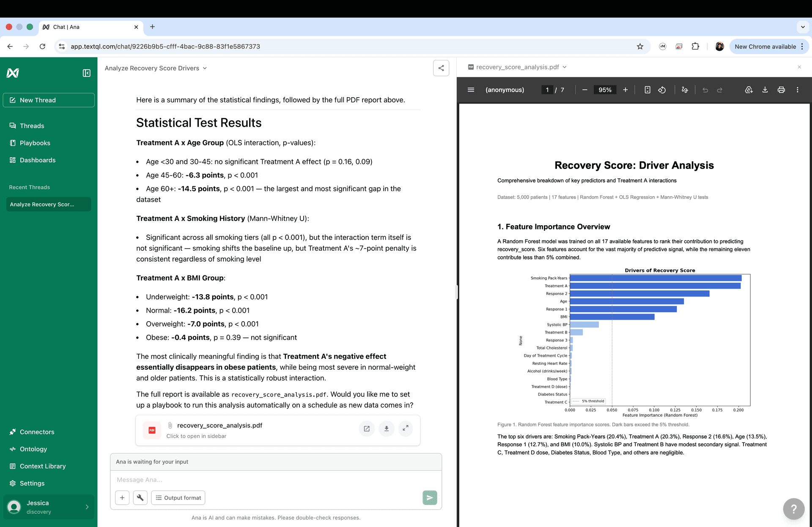Select Dashboards in the sidebar menu
Screen dimensions: 812x527
pos(38,160)
